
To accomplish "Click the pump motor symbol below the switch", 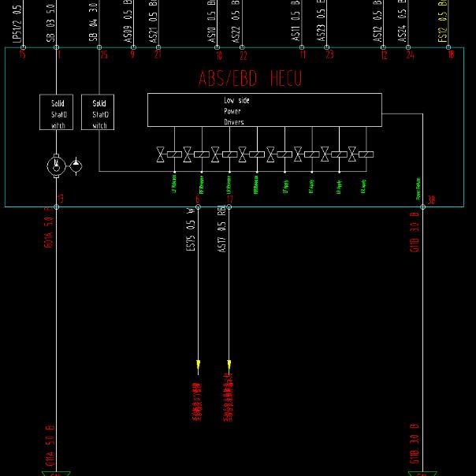I will click(56, 166).
